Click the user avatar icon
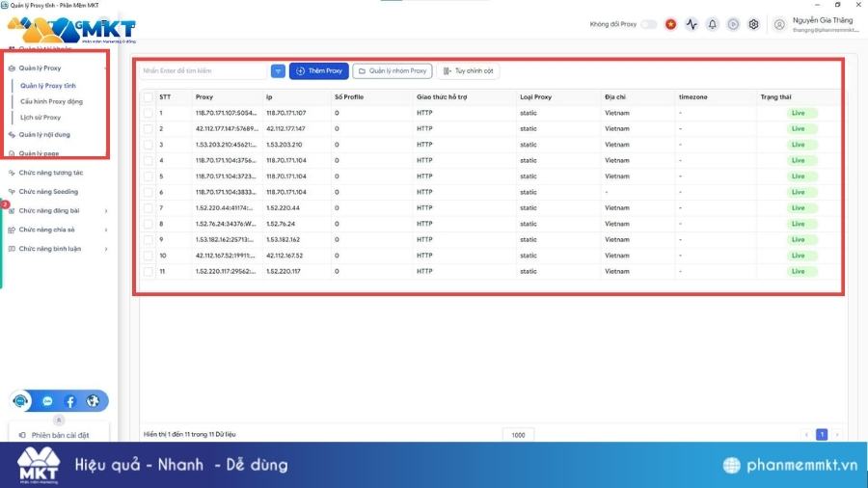This screenshot has width=868, height=488. pyautogui.click(x=779, y=24)
